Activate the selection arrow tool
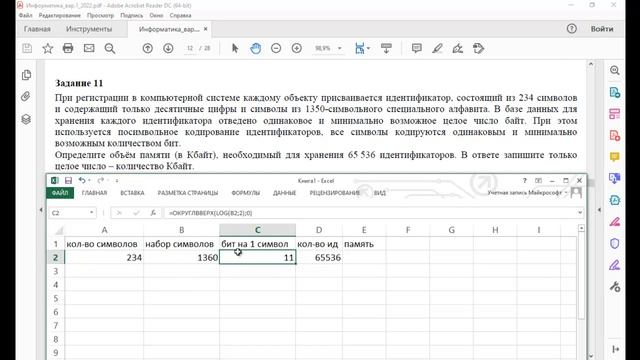The height and width of the screenshot is (360, 640). (235, 48)
